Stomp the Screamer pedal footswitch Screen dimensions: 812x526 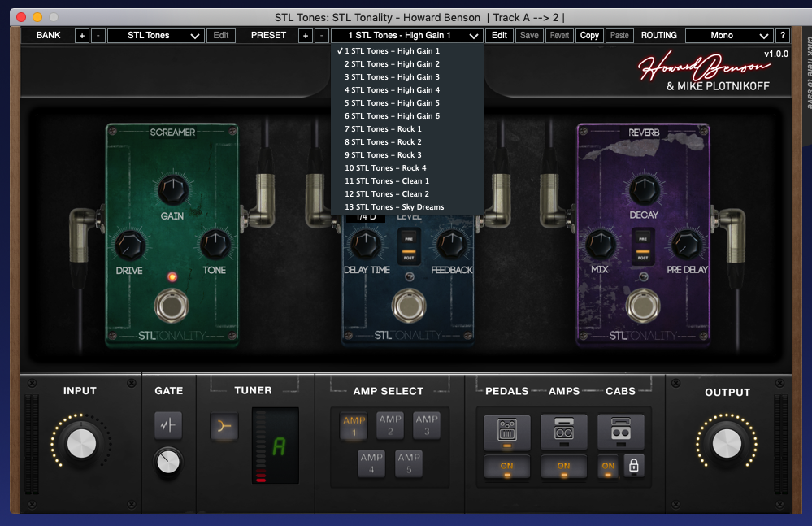pos(172,306)
